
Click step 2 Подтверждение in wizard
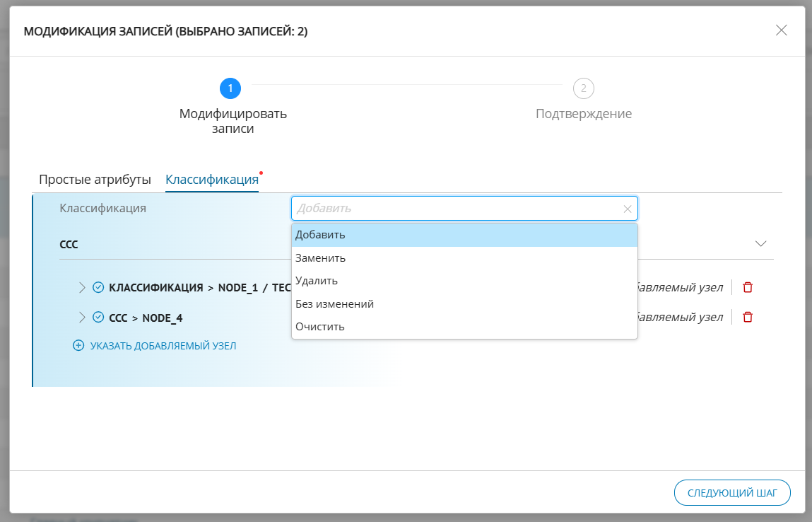coord(583,88)
